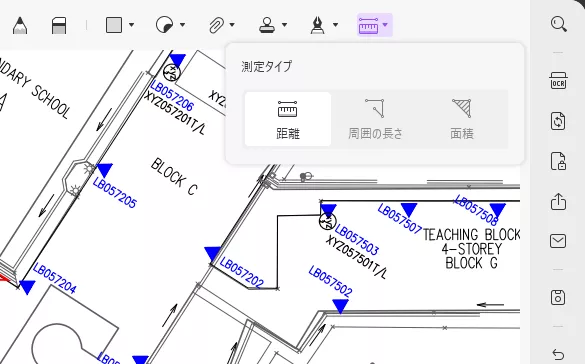Image resolution: width=585 pixels, height=364 pixels.
Task: Select the paperclip attachment tool
Action: 216,25
